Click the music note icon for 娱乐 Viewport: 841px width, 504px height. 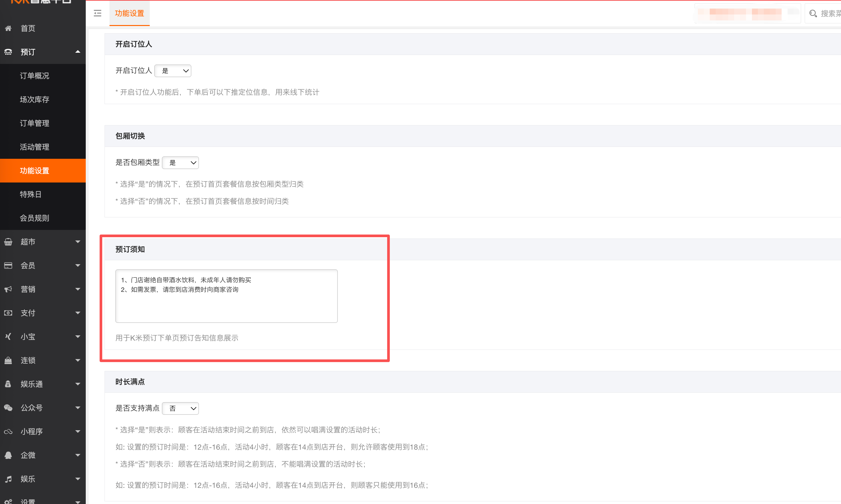click(x=8, y=479)
